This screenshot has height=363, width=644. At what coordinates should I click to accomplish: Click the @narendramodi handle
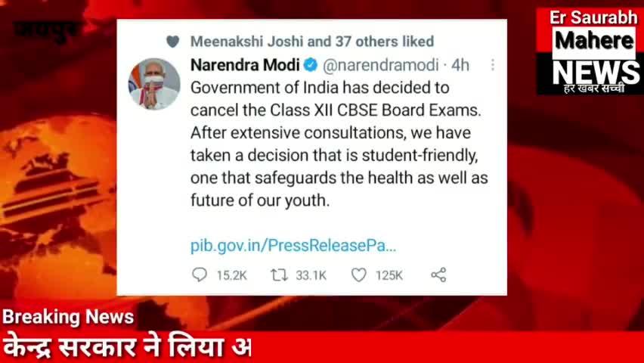tap(381, 65)
